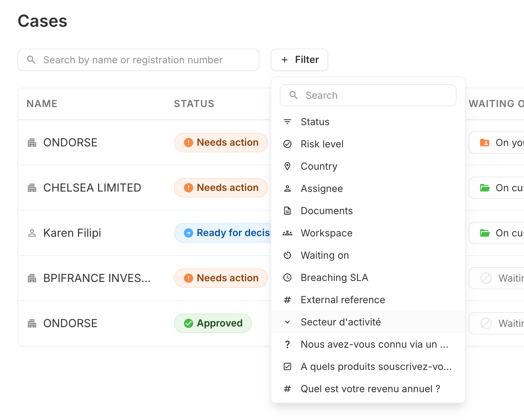The width and height of the screenshot is (524, 420).
Task: Choose the External reference filter option
Action: pyautogui.click(x=343, y=300)
